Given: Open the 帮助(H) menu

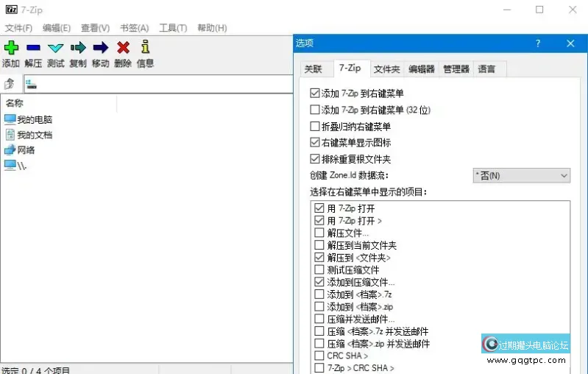Looking at the screenshot, I should pos(212,28).
